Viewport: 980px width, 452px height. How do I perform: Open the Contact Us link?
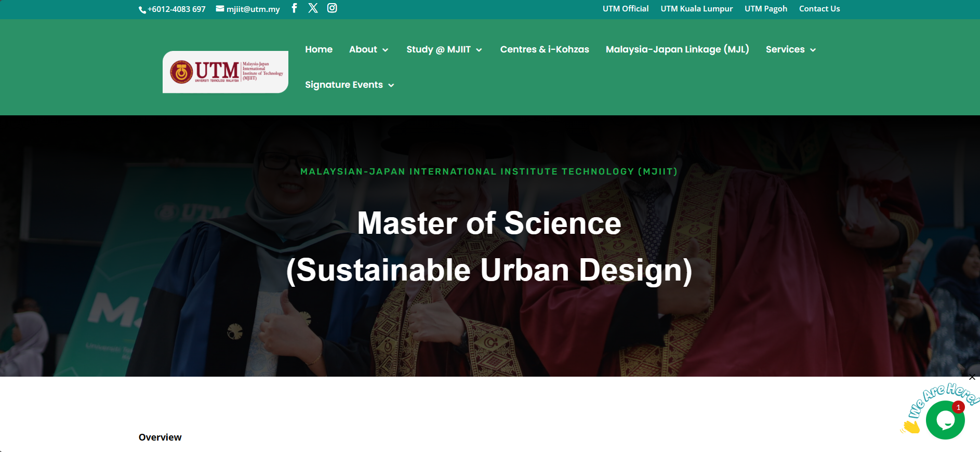coord(819,9)
